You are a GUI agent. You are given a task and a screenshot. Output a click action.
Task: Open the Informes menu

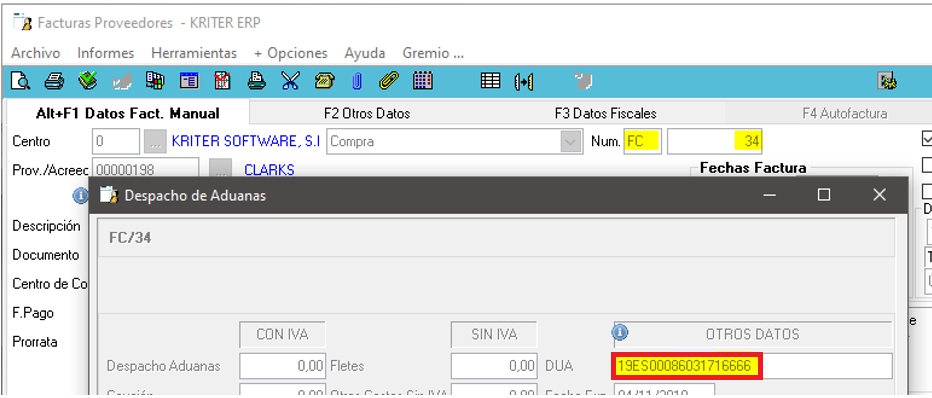tap(106, 53)
